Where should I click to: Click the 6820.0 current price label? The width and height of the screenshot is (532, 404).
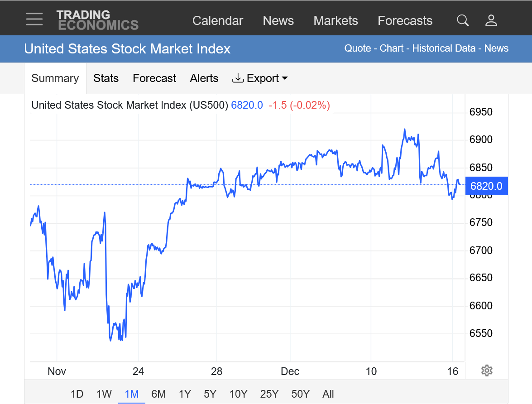point(486,186)
